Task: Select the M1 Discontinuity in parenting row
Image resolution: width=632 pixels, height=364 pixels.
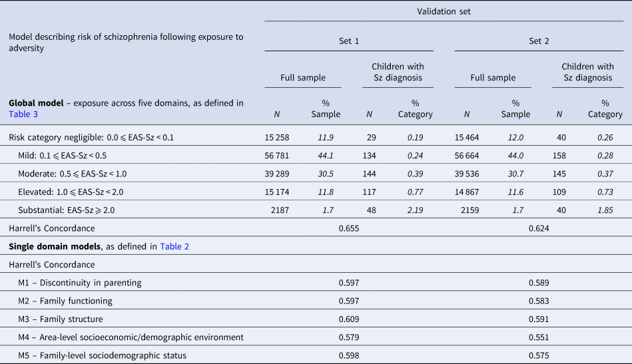Action: (x=80, y=283)
